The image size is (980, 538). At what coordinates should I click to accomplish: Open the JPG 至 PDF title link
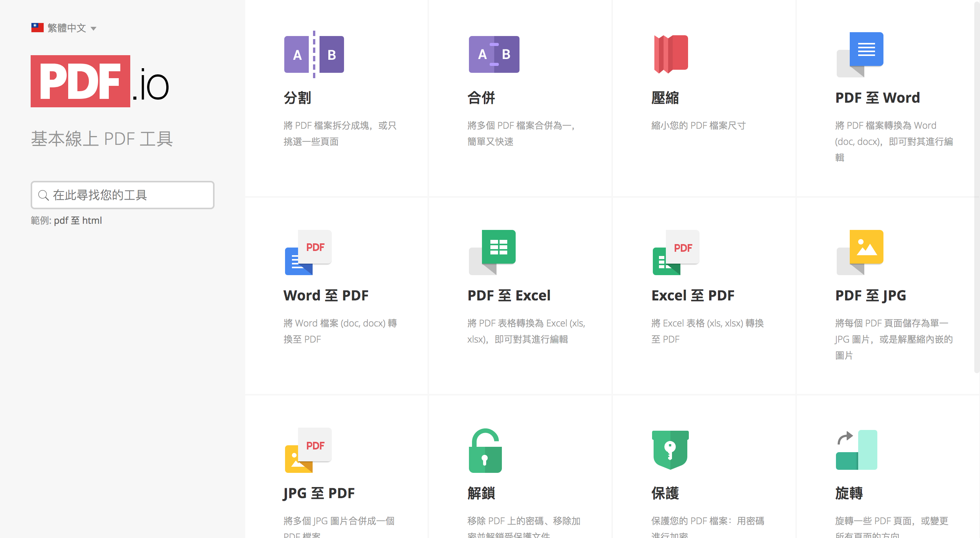point(319,493)
